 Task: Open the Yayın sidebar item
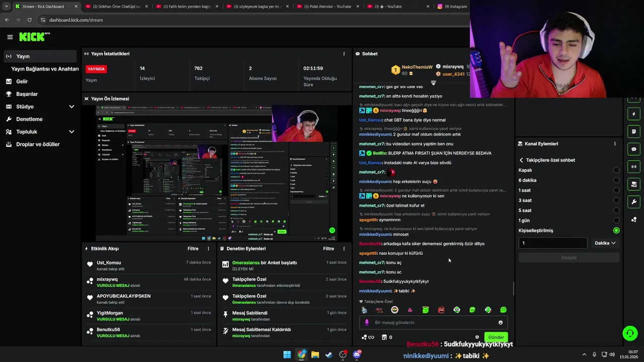40,56
